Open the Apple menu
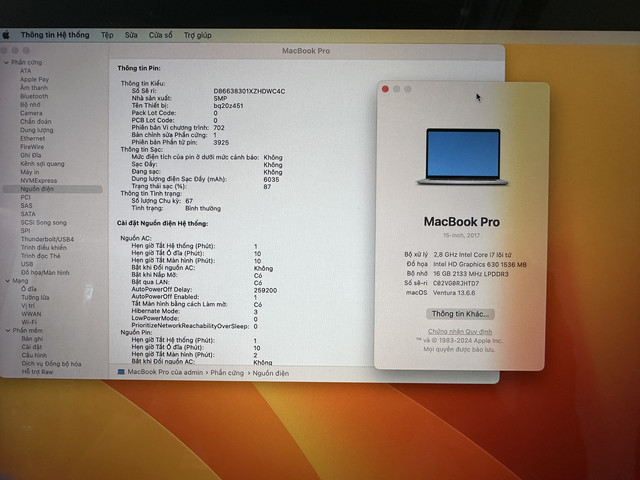This screenshot has width=640, height=480. click(x=6, y=35)
